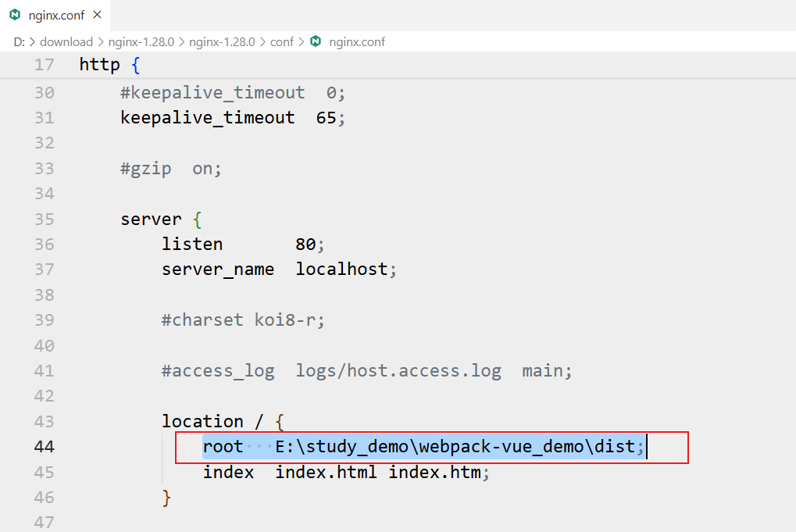
Task: Click the word 'localhost' on line 37
Action: coord(341,269)
